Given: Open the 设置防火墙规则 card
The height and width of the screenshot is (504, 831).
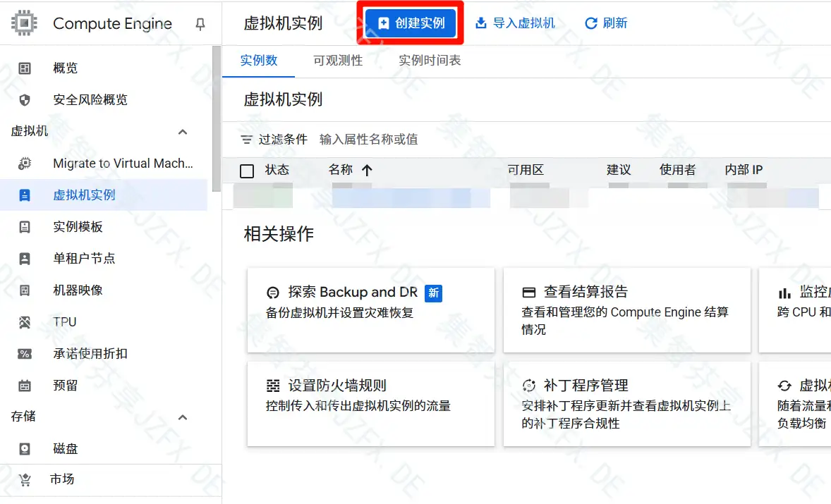Looking at the screenshot, I should point(371,404).
